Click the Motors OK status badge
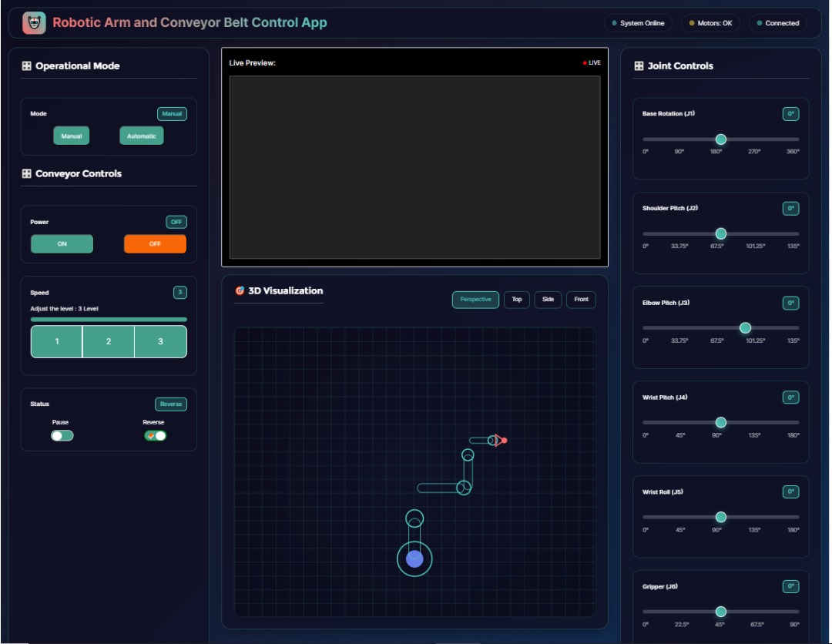The width and height of the screenshot is (832, 644). 710,23
